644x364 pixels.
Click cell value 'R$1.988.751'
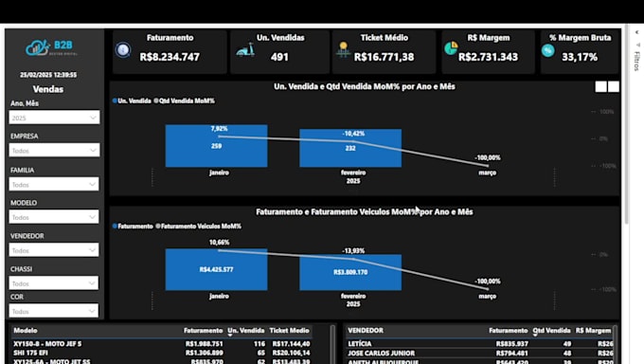coord(205,343)
